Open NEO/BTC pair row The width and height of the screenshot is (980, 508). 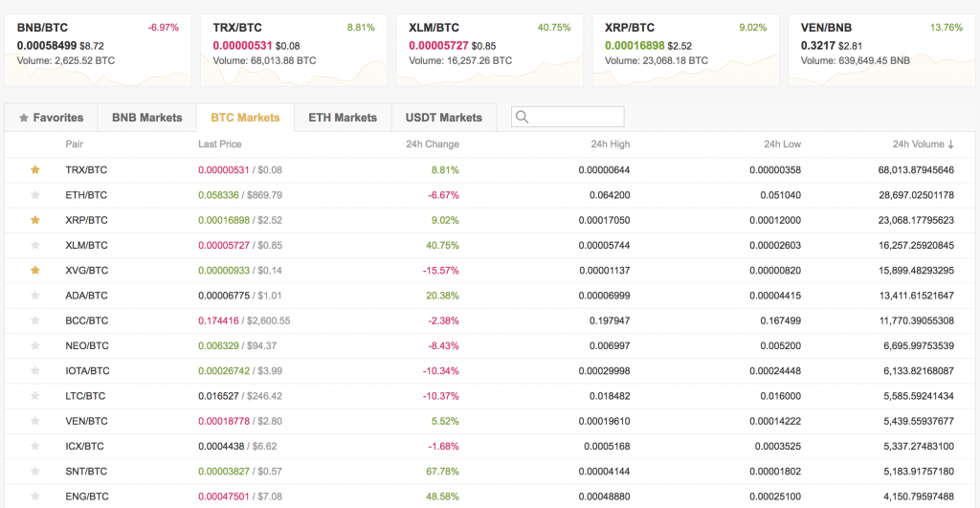(490, 345)
